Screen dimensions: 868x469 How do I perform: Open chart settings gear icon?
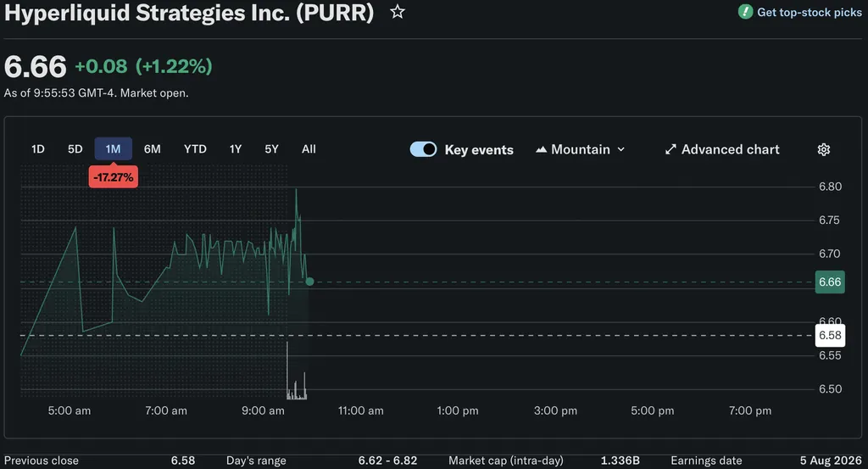(824, 149)
